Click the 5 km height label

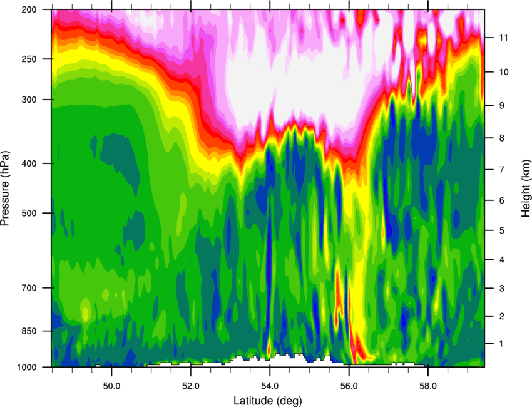[x=502, y=231]
